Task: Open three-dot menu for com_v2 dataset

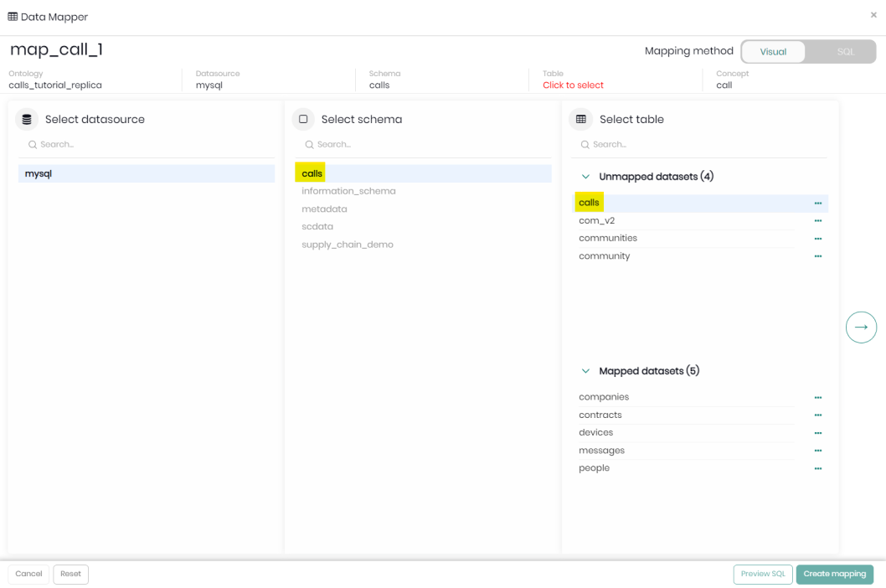Action: click(817, 221)
